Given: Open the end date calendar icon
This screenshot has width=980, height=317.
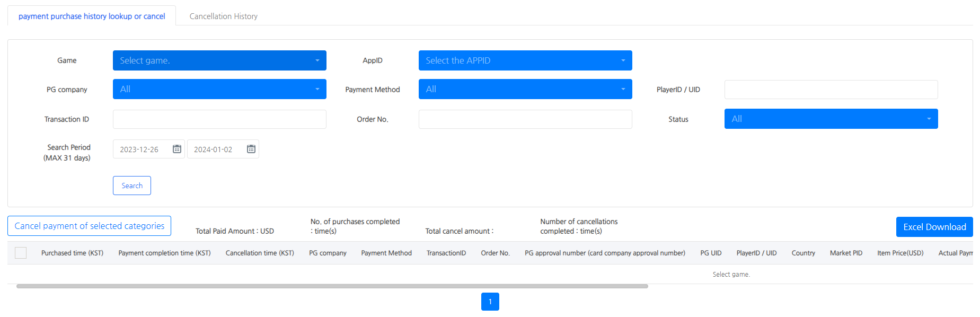Looking at the screenshot, I should click(x=251, y=149).
